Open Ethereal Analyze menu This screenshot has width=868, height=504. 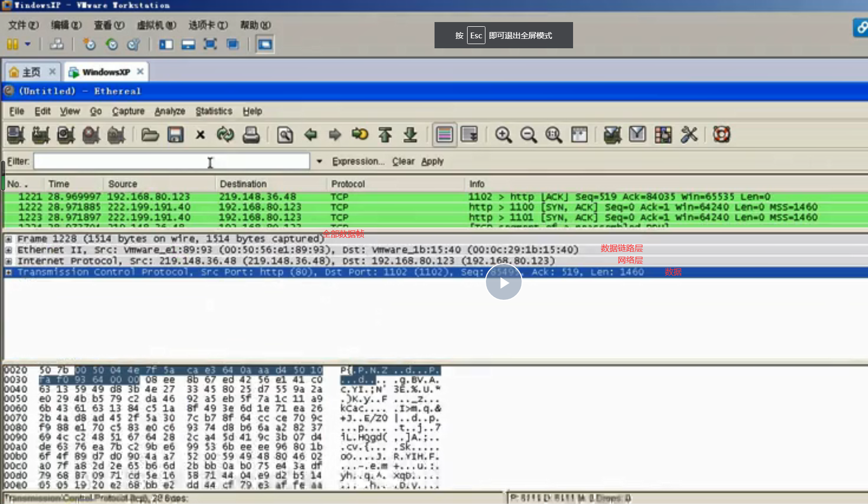pyautogui.click(x=170, y=111)
